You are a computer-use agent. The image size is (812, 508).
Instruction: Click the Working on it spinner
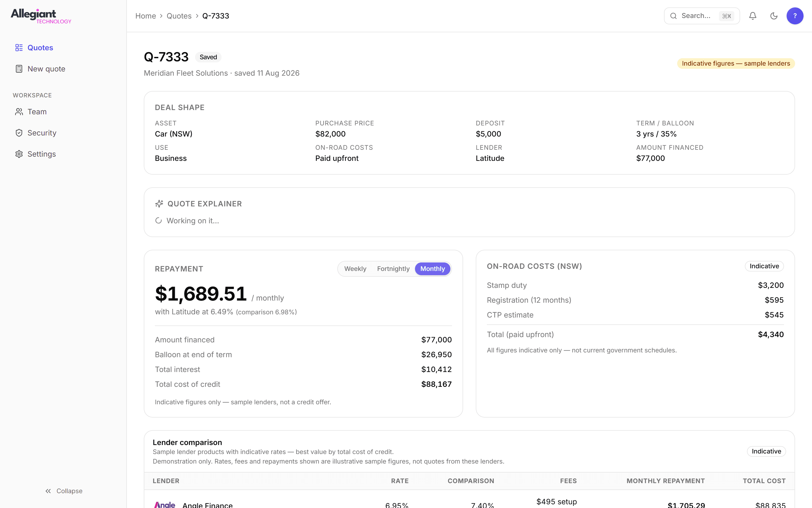point(158,221)
